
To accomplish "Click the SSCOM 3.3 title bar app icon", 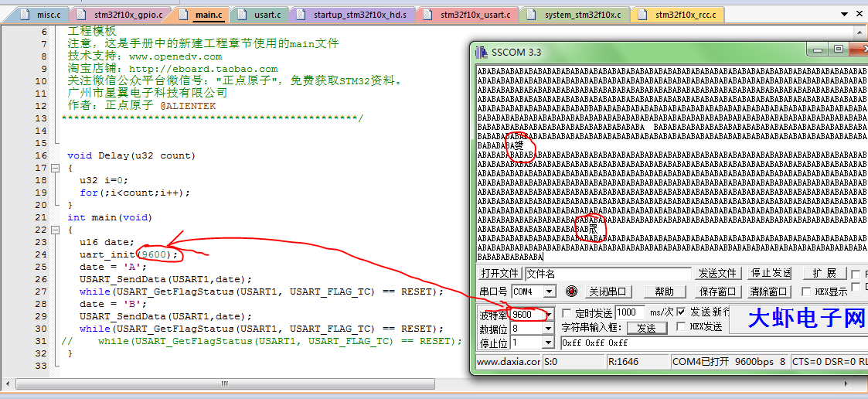I will pyautogui.click(x=481, y=52).
